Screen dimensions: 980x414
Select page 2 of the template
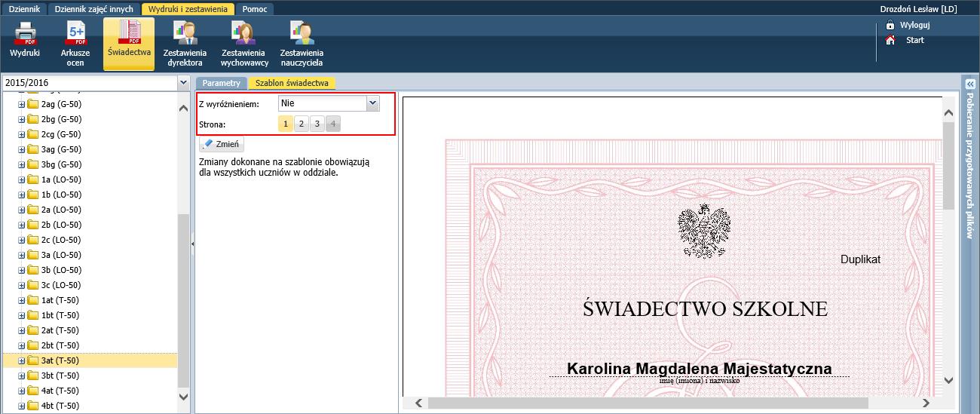click(x=302, y=124)
